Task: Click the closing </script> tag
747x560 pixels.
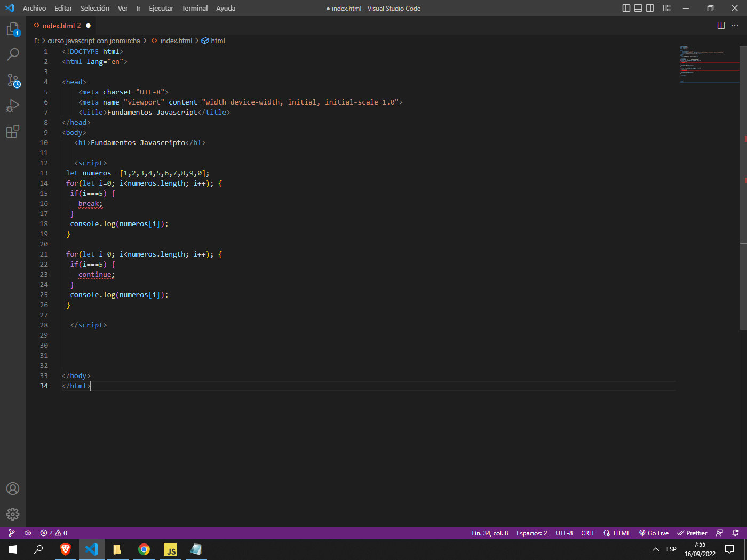Action: tap(89, 325)
